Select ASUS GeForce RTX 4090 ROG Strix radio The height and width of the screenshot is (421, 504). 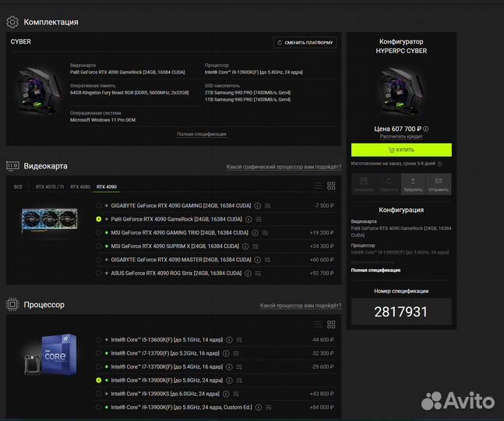coord(98,273)
